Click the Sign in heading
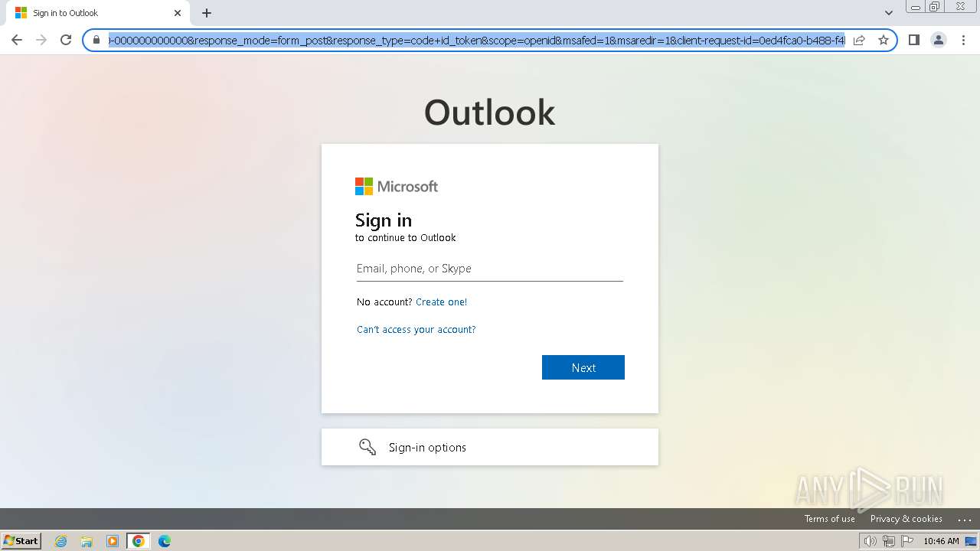Viewport: 980px width, 551px height. (384, 220)
